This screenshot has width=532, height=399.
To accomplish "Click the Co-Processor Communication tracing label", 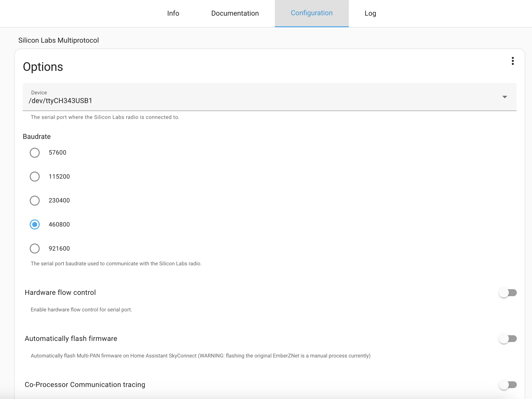I will [85, 384].
